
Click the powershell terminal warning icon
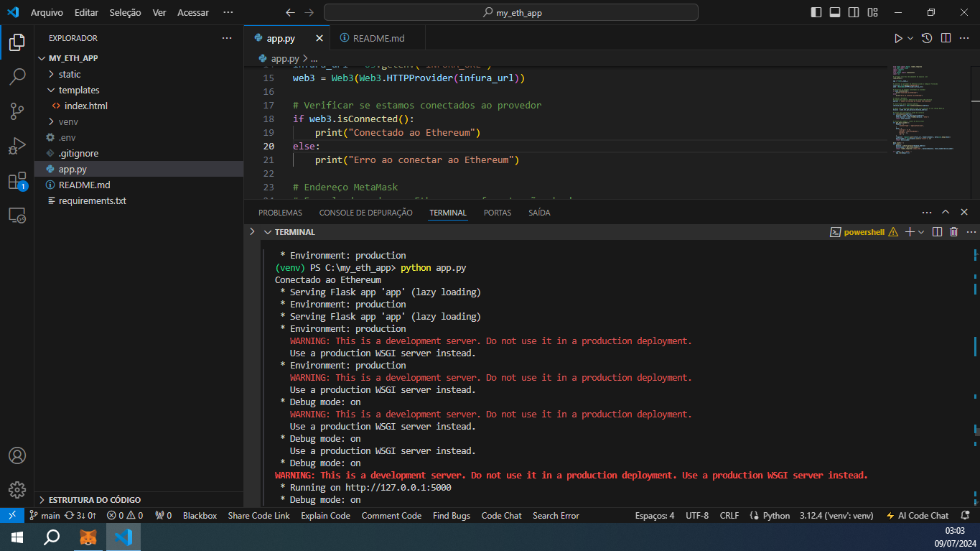point(893,232)
